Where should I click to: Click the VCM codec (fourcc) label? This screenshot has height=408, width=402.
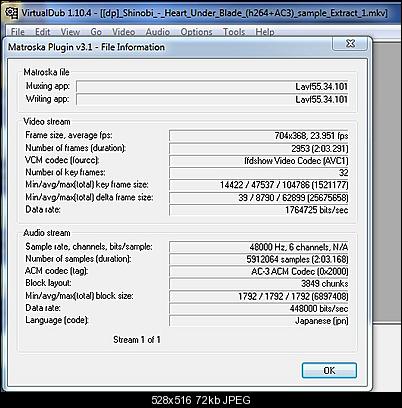click(x=62, y=160)
